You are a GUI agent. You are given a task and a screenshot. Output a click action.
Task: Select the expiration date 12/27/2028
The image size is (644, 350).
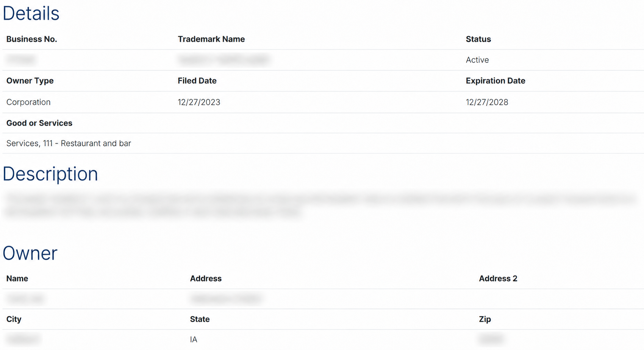pos(487,102)
